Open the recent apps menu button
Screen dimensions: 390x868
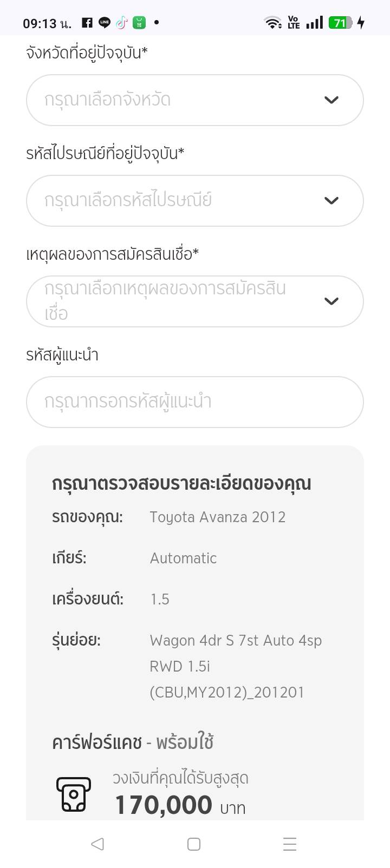pyautogui.click(x=290, y=844)
